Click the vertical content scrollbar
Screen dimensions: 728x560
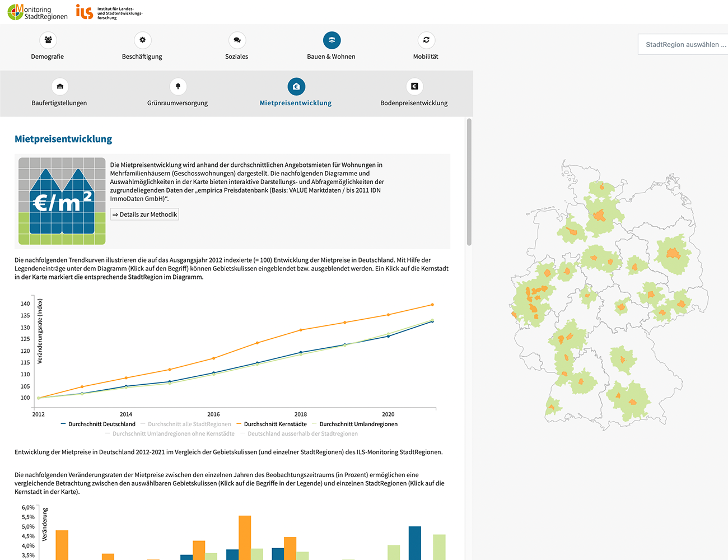469,182
